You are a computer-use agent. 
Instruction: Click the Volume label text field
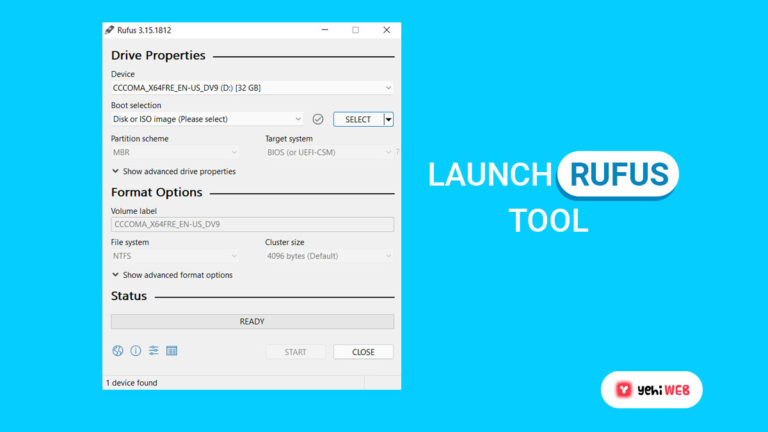(252, 225)
